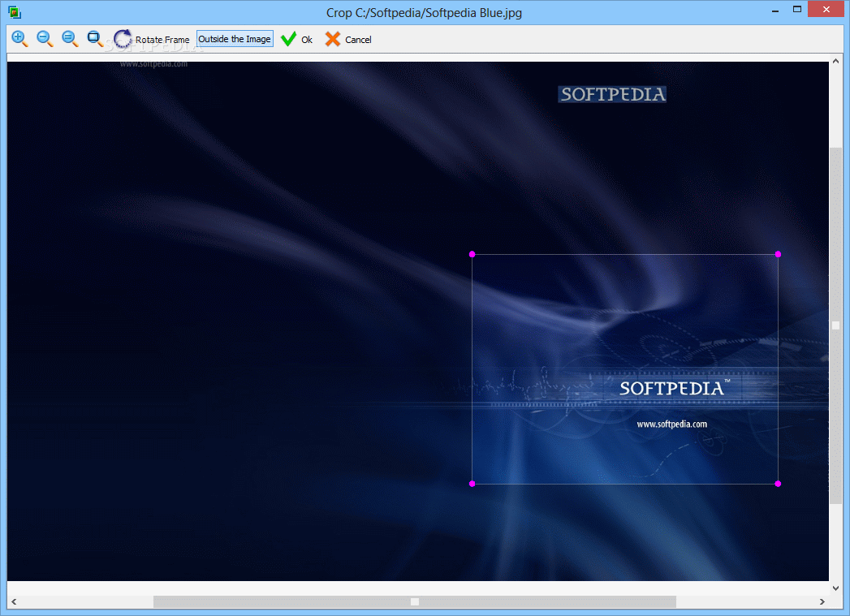
Task: Click the horizontal scrollbar thumb
Action: coord(415,602)
